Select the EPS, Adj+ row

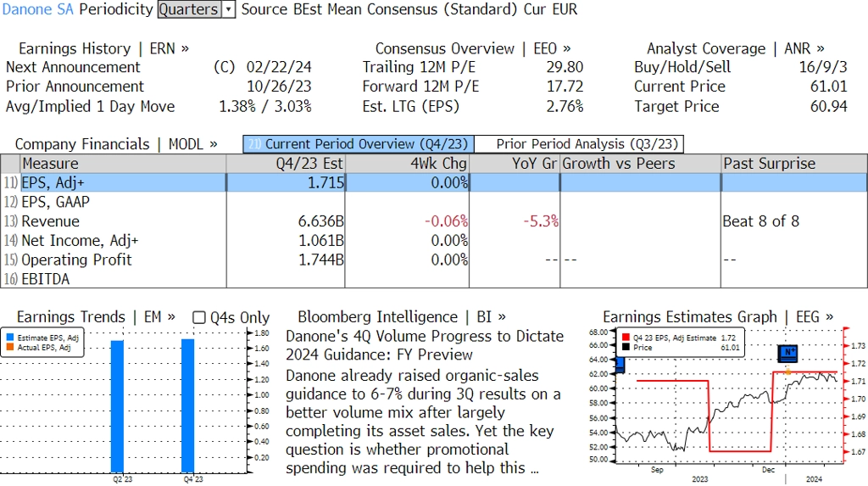point(434,183)
